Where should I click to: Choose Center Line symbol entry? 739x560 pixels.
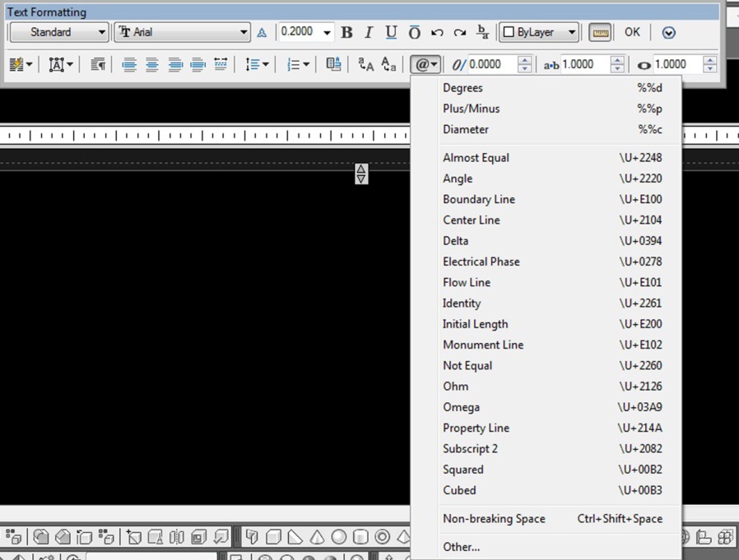pos(471,220)
